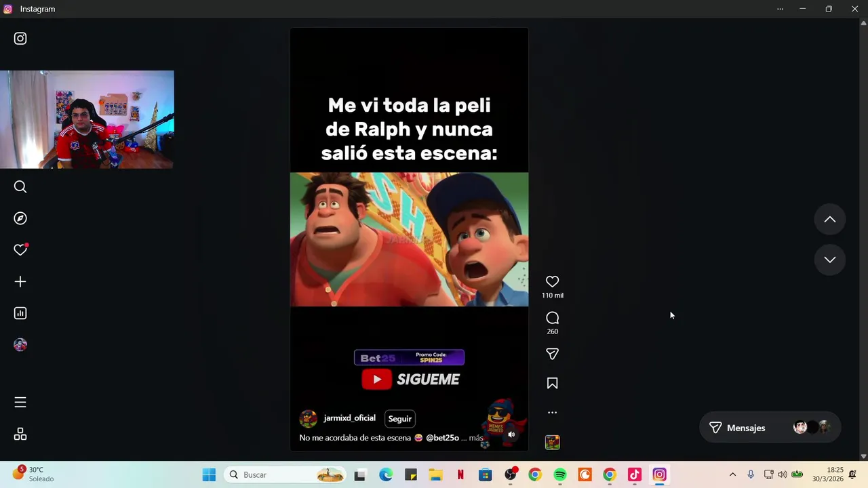The width and height of the screenshot is (868, 488).
Task: Open the @bet25o mention in caption
Action: pyautogui.click(x=442, y=438)
